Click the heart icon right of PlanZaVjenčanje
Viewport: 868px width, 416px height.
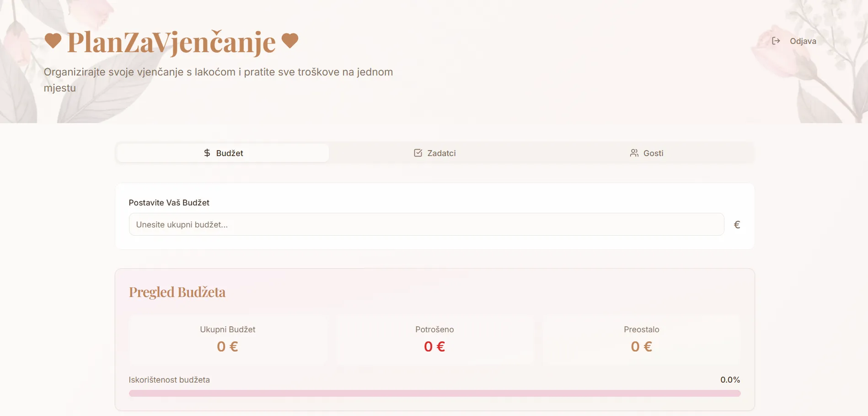(x=290, y=41)
